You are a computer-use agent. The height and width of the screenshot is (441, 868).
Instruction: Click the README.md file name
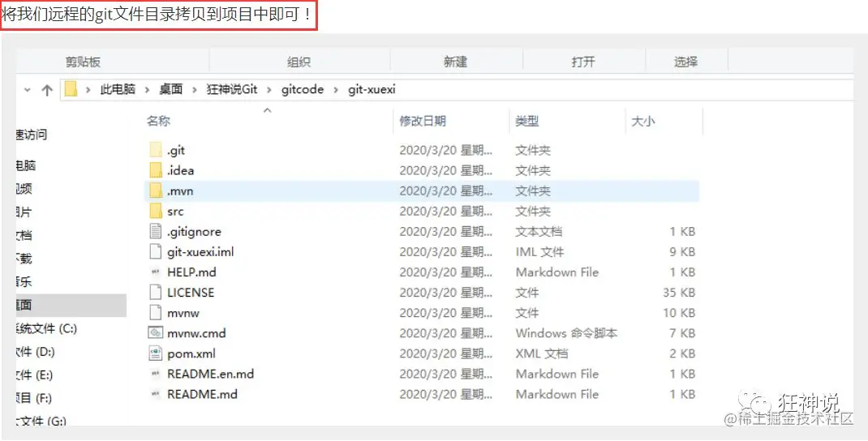tap(202, 394)
